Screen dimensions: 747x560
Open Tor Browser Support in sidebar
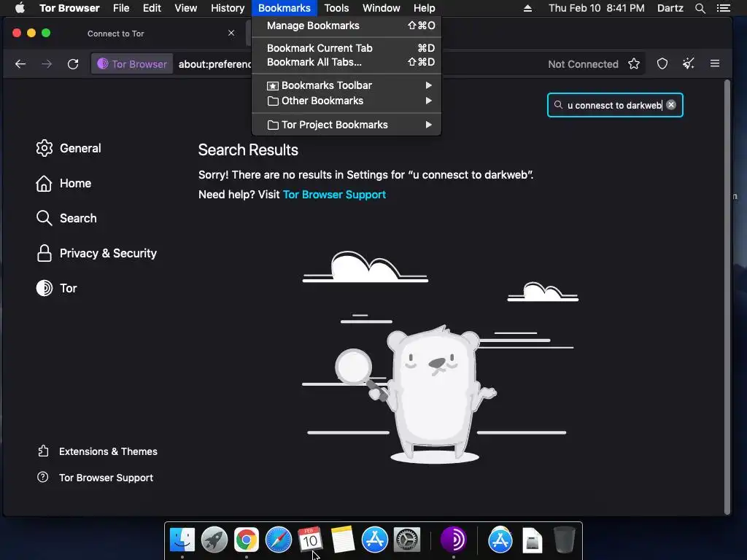point(96,478)
